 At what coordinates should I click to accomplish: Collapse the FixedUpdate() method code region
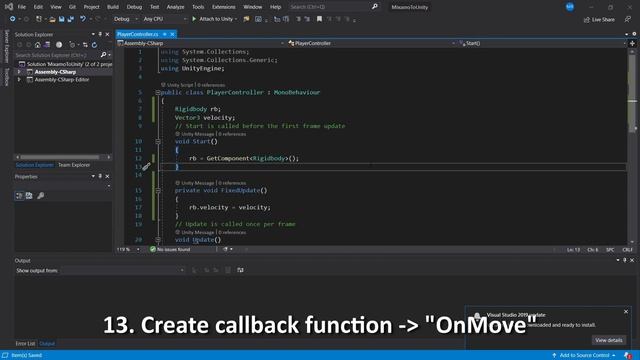pyautogui.click(x=158, y=191)
